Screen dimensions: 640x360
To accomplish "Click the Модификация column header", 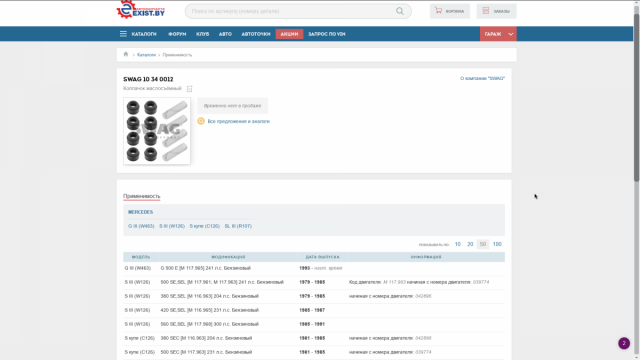I will (x=229, y=257).
